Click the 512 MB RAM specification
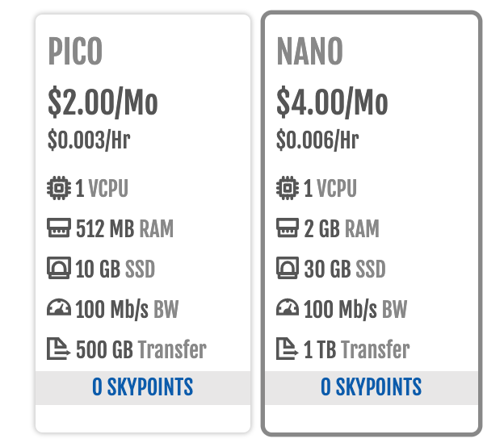 coord(124,228)
